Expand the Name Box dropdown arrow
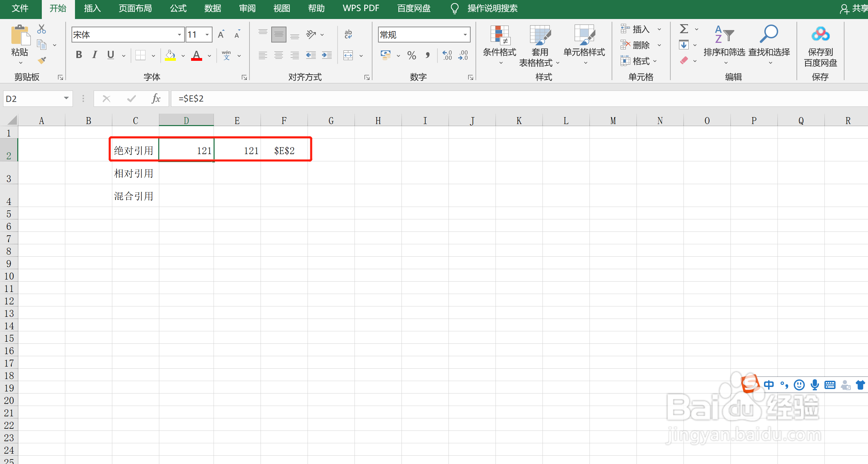The width and height of the screenshot is (868, 464). tap(66, 98)
